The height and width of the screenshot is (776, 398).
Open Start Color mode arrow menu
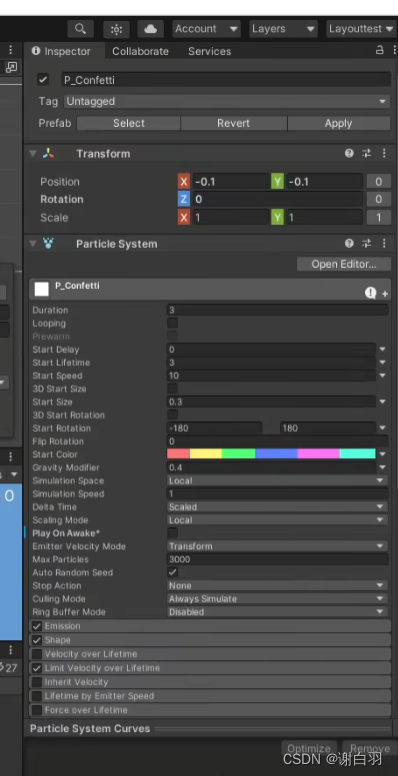point(383,454)
